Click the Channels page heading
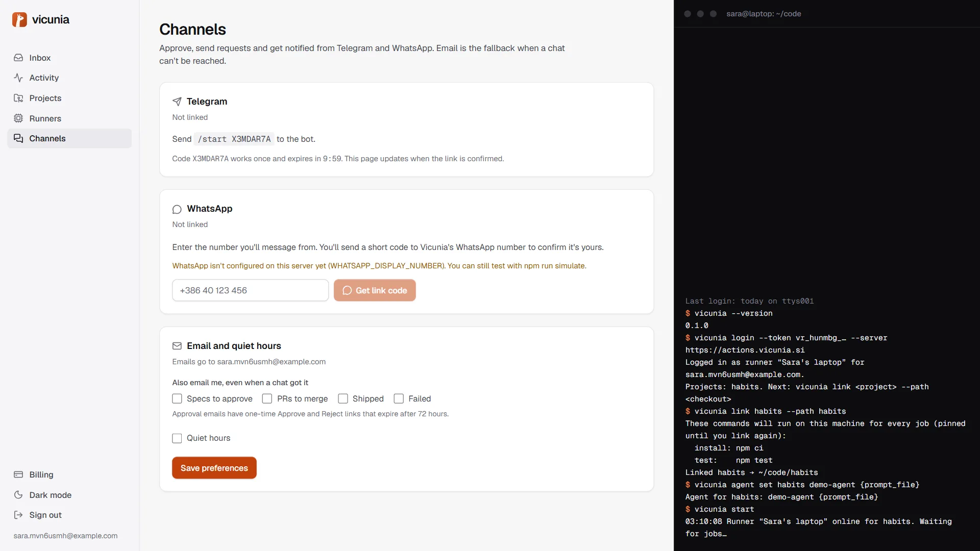Image resolution: width=980 pixels, height=551 pixels. tap(192, 30)
